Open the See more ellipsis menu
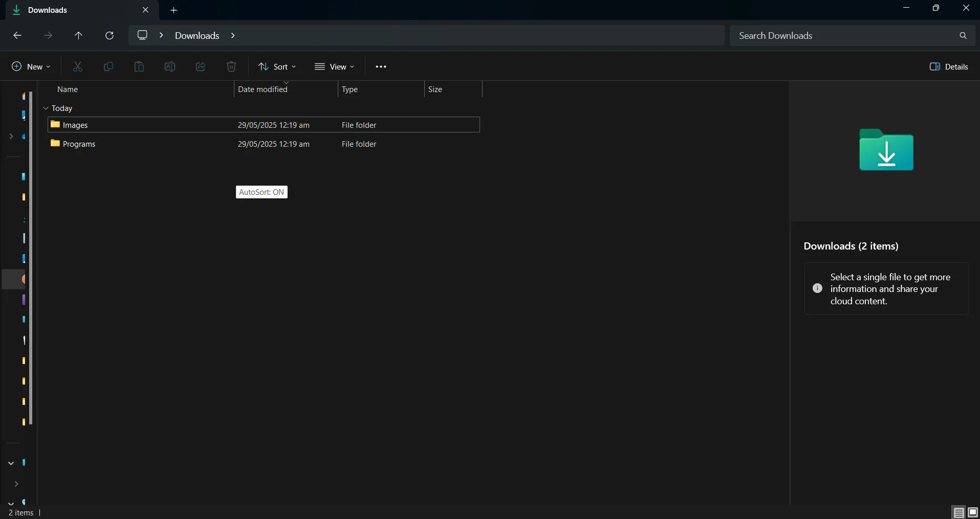The height and width of the screenshot is (519, 980). click(x=381, y=66)
